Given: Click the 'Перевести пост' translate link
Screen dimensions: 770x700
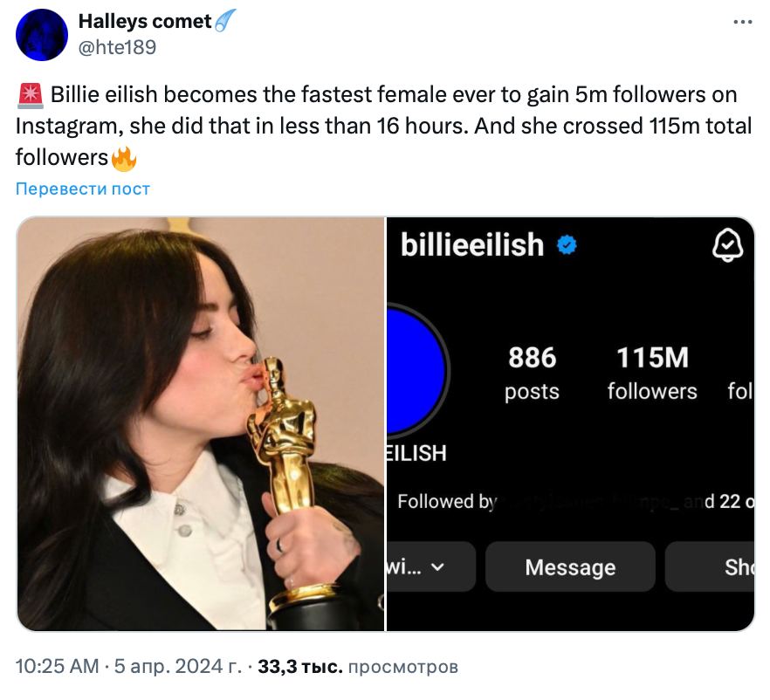Looking at the screenshot, I should point(83,189).
